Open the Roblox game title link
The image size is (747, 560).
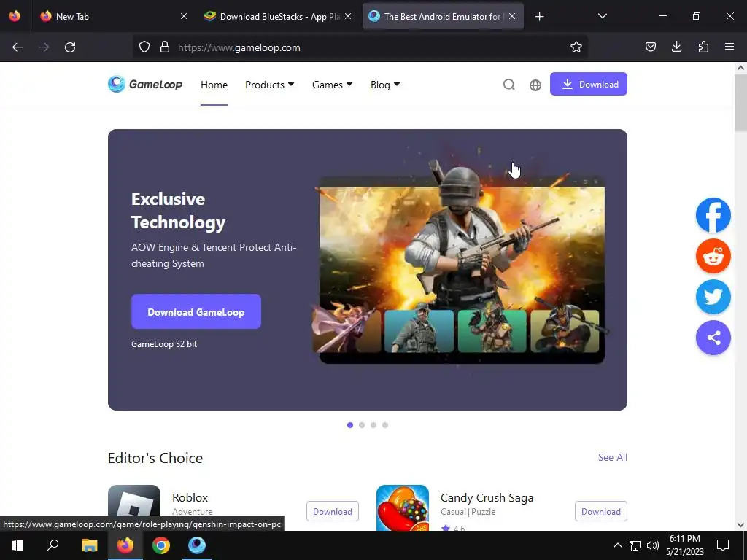point(190,497)
